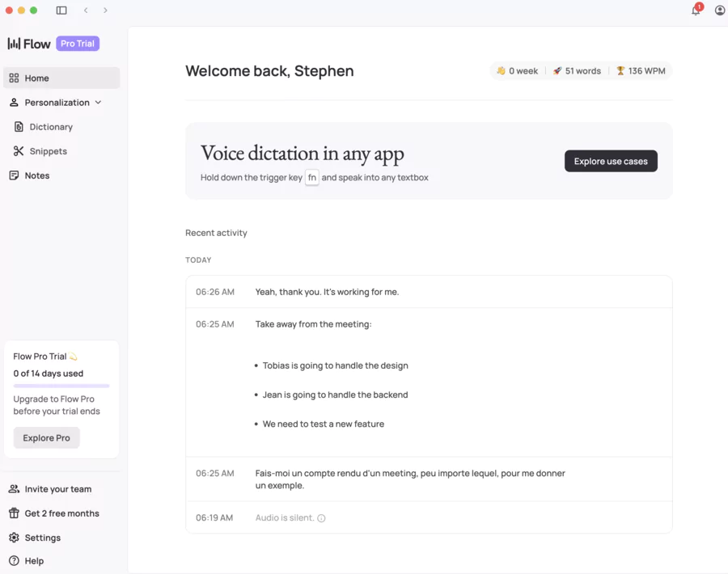
Task: Toggle the sidebar panel icon
Action: (x=61, y=10)
